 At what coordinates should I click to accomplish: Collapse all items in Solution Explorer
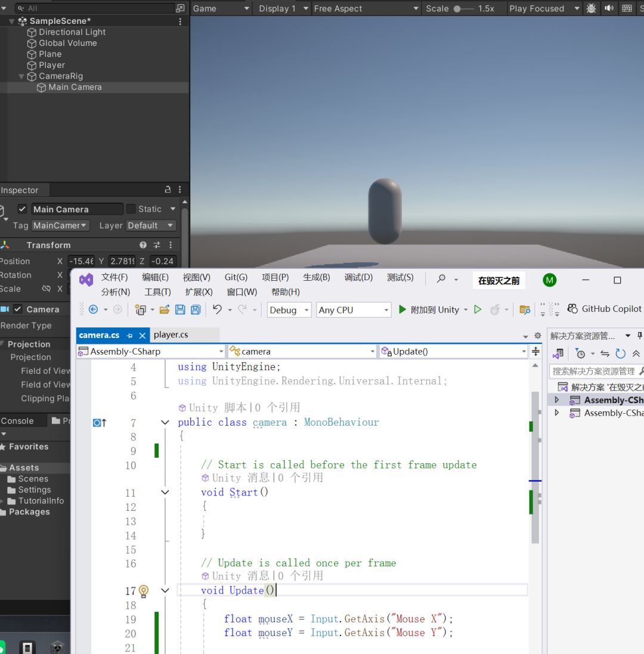(636, 354)
